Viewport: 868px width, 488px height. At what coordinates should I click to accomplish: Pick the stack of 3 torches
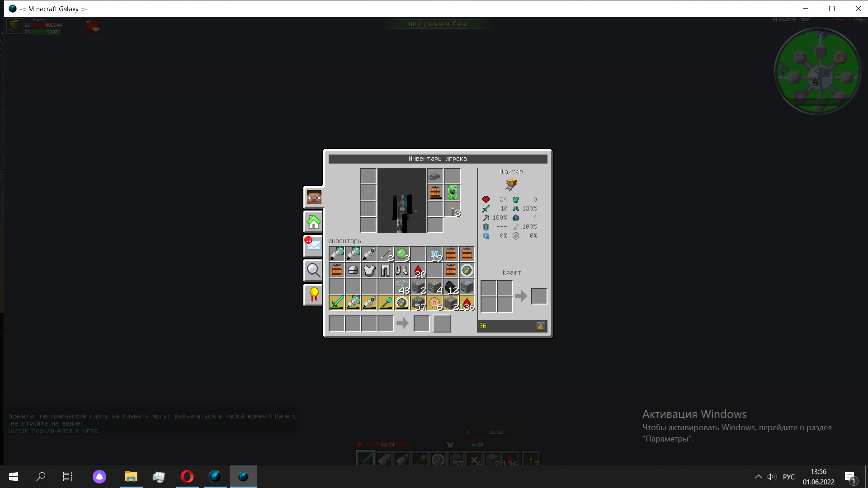[x=452, y=209]
